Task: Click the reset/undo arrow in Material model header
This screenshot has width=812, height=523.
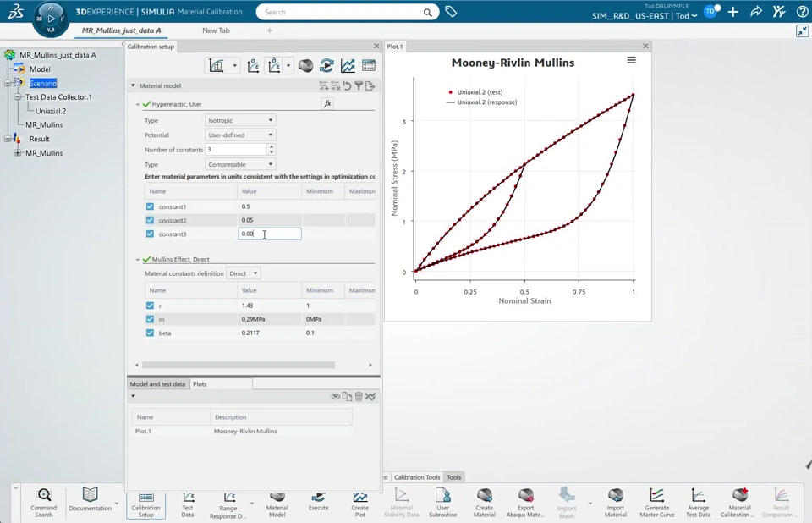Action: tap(347, 86)
